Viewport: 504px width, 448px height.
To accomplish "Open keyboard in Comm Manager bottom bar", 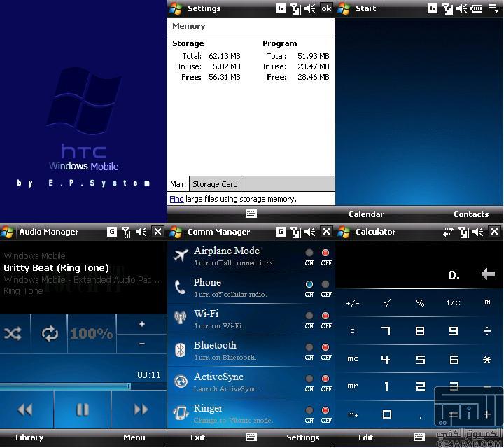I will 251,437.
